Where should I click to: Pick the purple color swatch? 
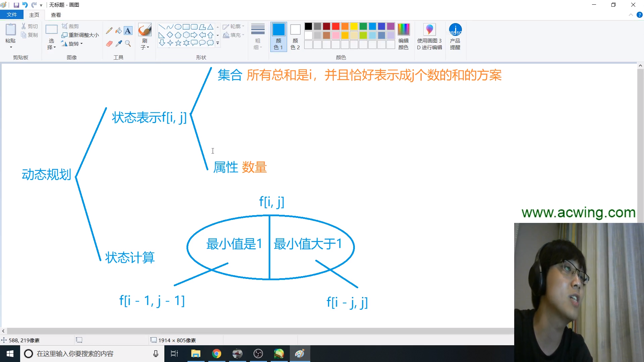391,26
